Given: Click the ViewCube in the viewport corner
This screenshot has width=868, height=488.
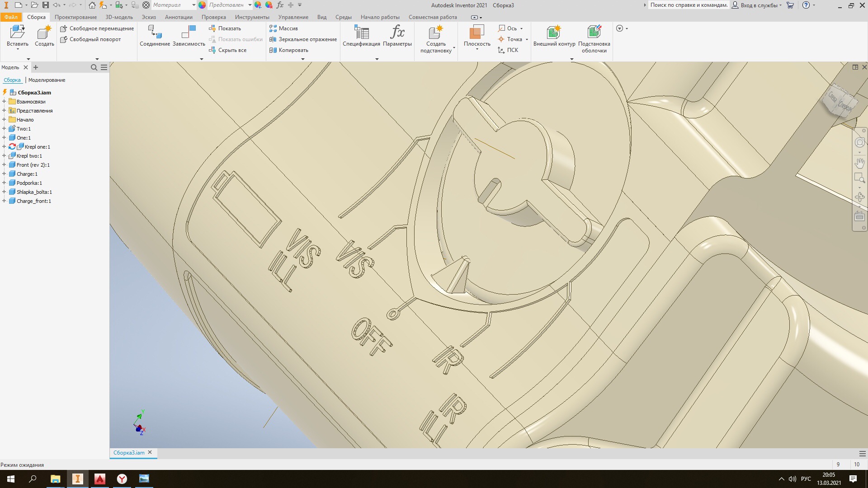Looking at the screenshot, I should [840, 101].
